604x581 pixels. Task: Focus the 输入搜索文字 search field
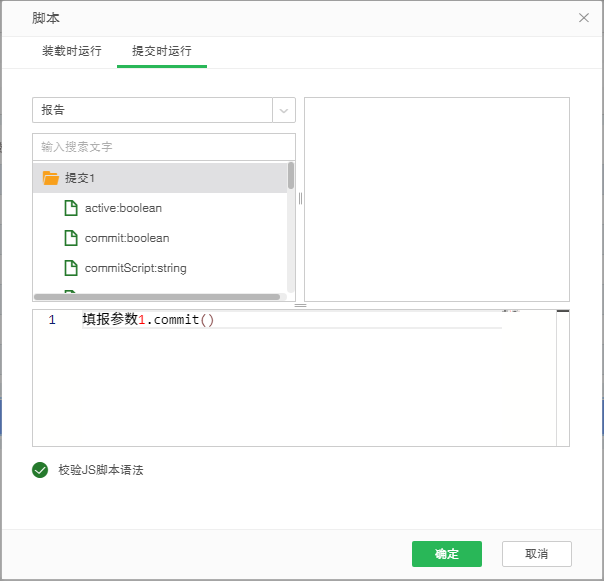pos(163,147)
